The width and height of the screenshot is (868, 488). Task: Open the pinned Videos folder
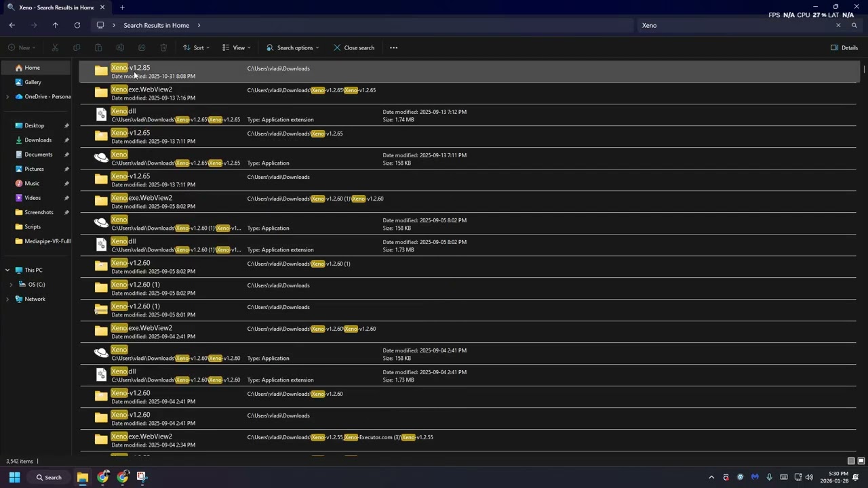coord(33,198)
